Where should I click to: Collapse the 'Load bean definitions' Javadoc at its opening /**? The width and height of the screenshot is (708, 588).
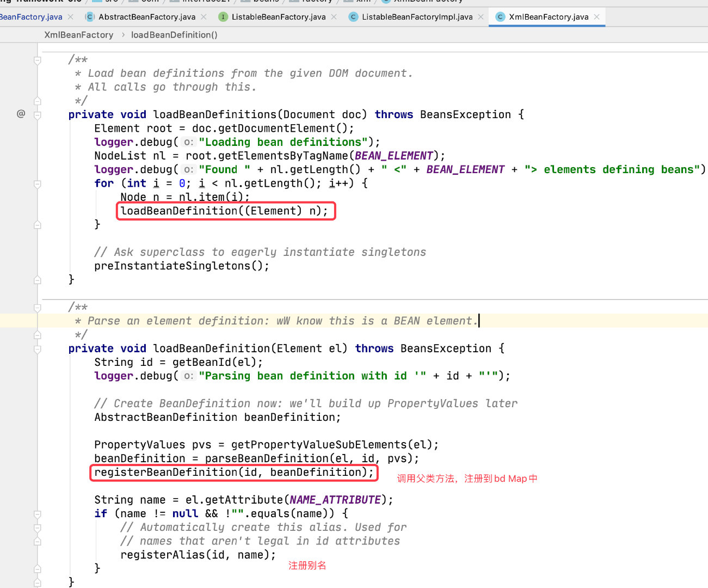tap(38, 60)
